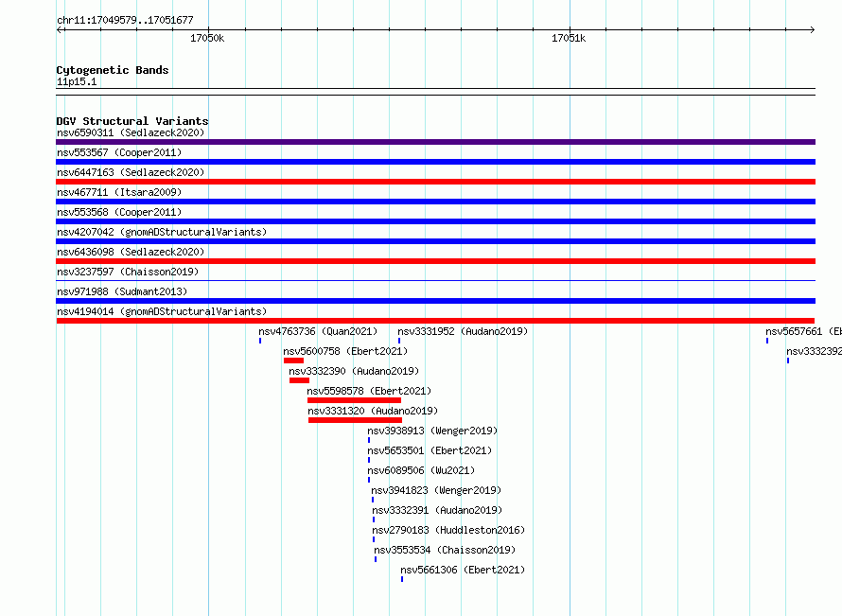
Task: Click the red nsv6436098 variant bar
Action: [435, 261]
